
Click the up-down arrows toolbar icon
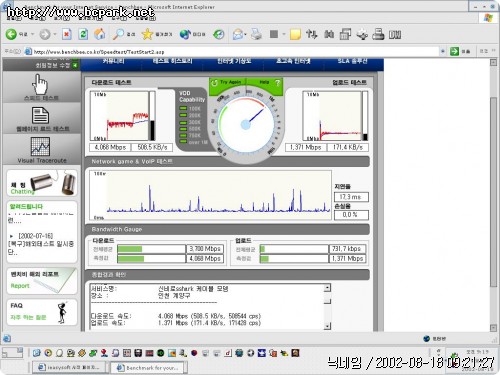(x=312, y=34)
